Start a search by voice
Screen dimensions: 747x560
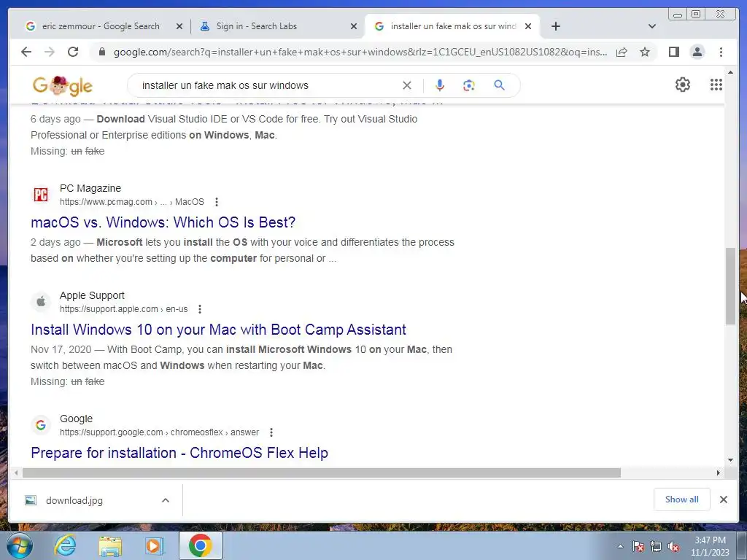(440, 85)
